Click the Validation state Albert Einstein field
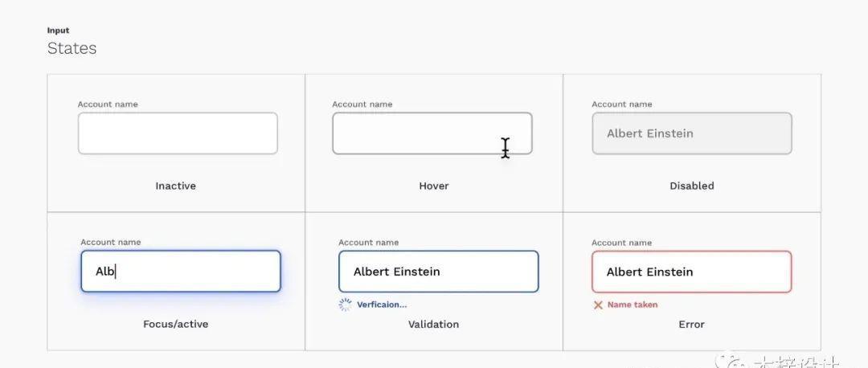Image resolution: width=868 pixels, height=368 pixels. coord(439,271)
